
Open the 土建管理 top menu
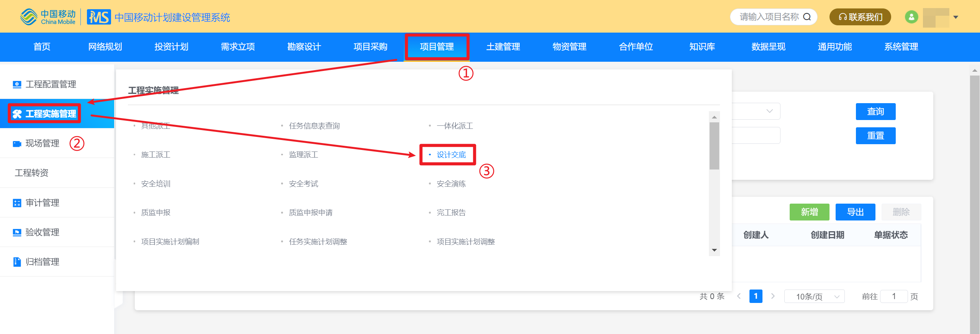[503, 47]
